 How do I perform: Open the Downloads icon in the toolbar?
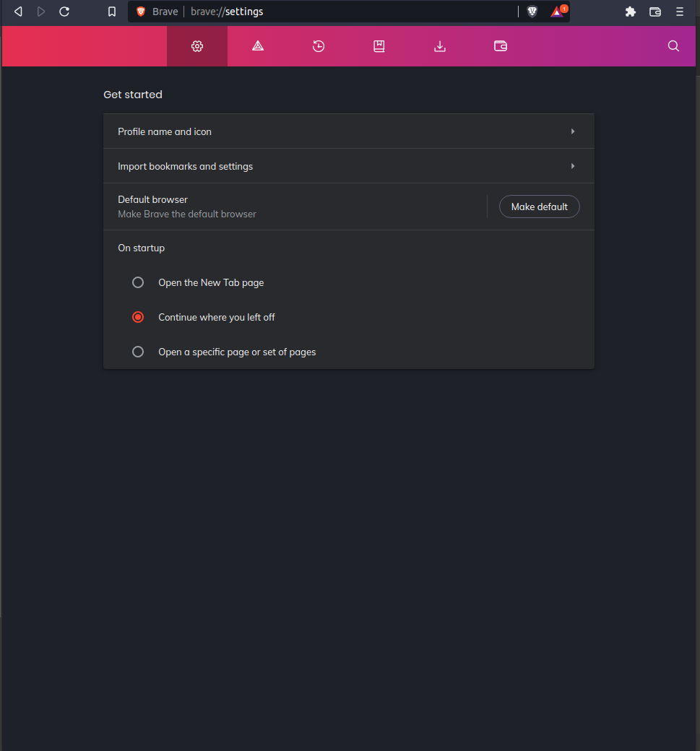439,45
